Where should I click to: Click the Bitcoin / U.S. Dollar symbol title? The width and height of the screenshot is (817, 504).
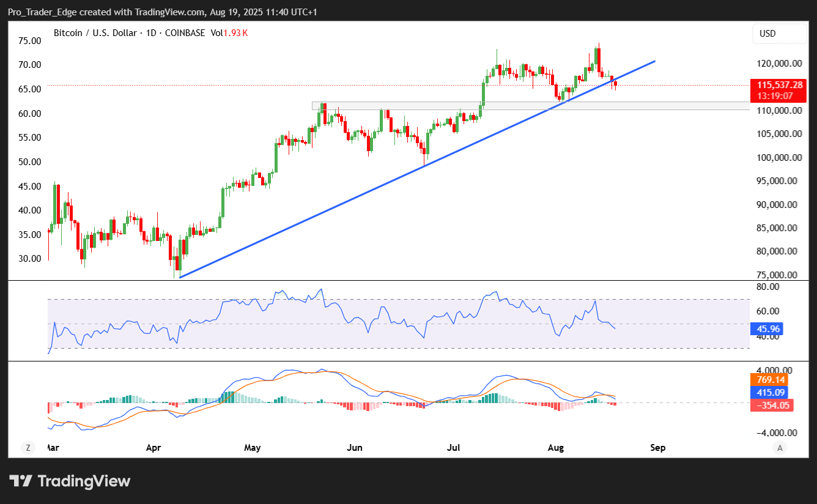pos(95,33)
